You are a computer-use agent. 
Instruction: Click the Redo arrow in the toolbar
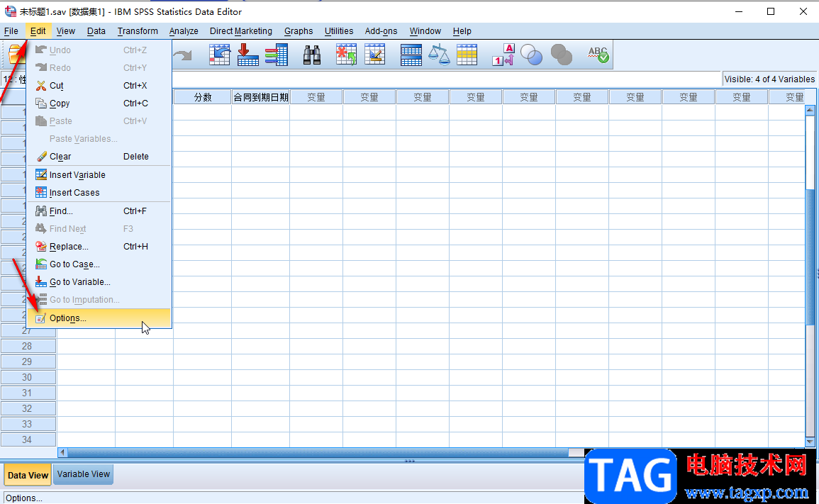click(183, 55)
